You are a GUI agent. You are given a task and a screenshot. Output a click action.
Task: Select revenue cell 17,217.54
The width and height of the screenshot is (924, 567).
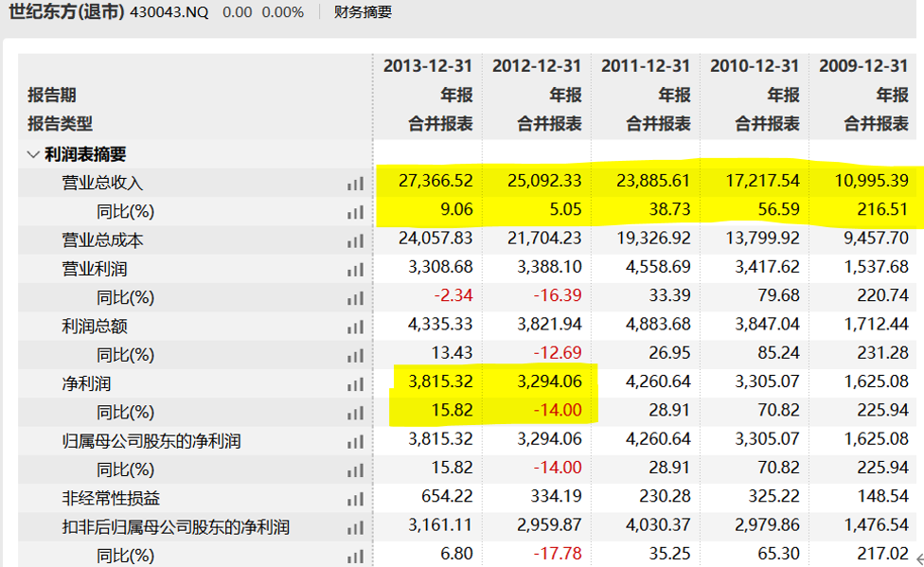(x=762, y=181)
